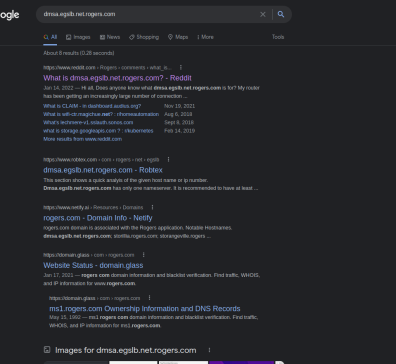
Task: Open 'What is dmsa.egslb.net.rogers.com? - Reddit' result
Action: pyautogui.click(x=117, y=78)
